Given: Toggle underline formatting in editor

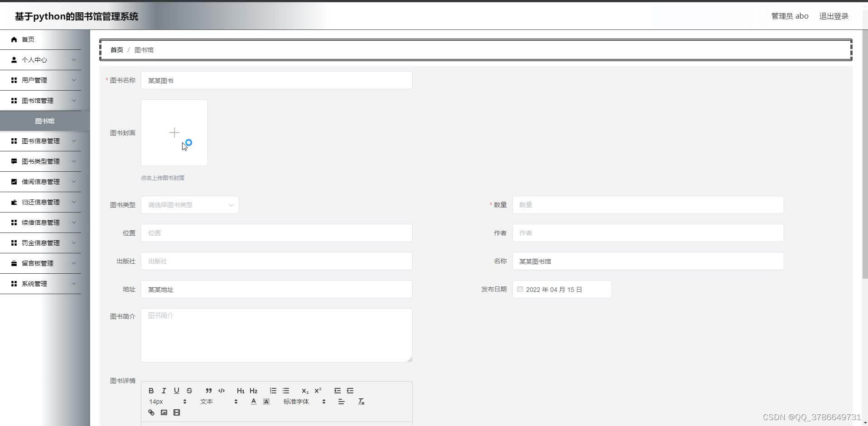Looking at the screenshot, I should pyautogui.click(x=177, y=391).
